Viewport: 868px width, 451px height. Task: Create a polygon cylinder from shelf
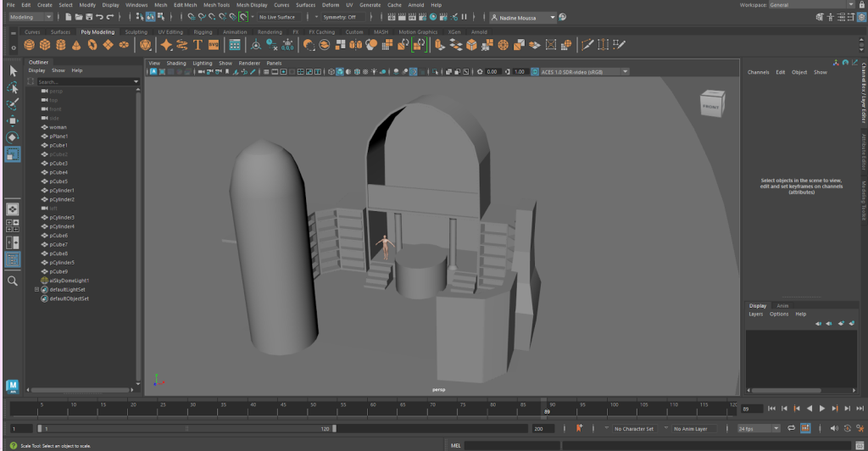point(61,45)
